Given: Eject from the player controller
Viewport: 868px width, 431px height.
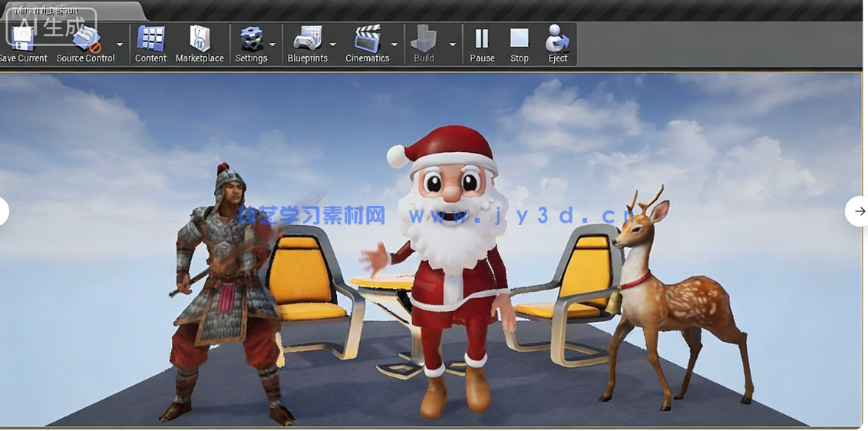Looking at the screenshot, I should [x=557, y=43].
